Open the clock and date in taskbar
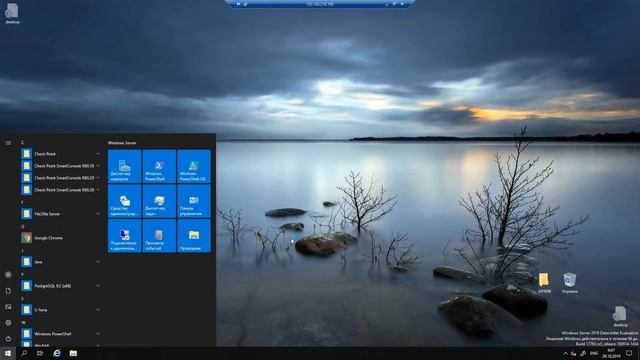Image resolution: width=640 pixels, height=360 pixels. point(611,353)
